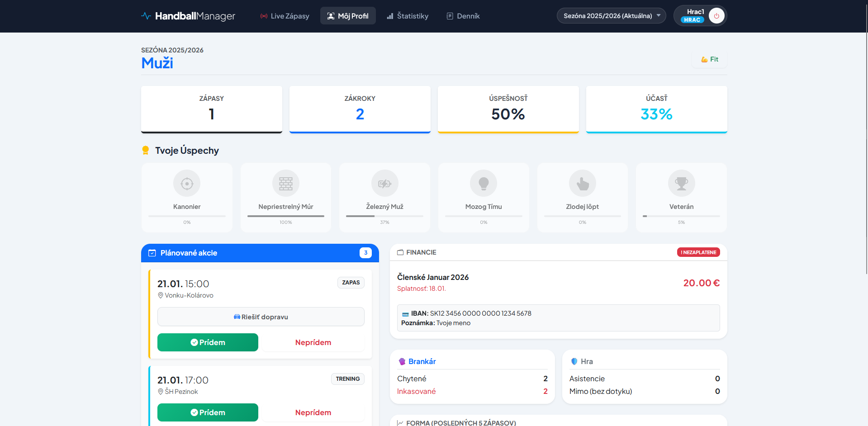Viewport: 868px width, 426px height.
Task: Click the Plánované akcie count badge
Action: [365, 253]
